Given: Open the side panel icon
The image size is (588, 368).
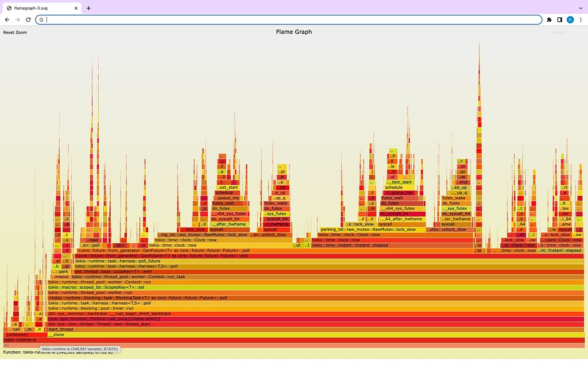Looking at the screenshot, I should tap(559, 19).
